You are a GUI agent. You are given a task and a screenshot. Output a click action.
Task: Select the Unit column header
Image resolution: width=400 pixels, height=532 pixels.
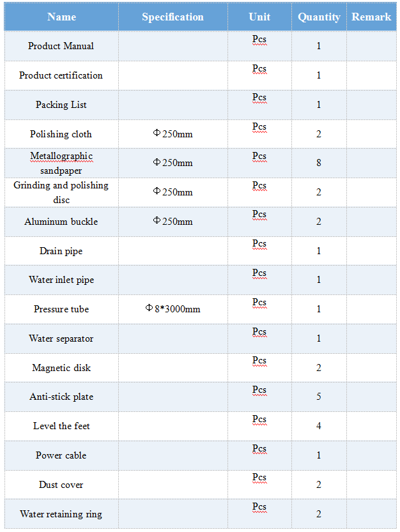tap(259, 17)
